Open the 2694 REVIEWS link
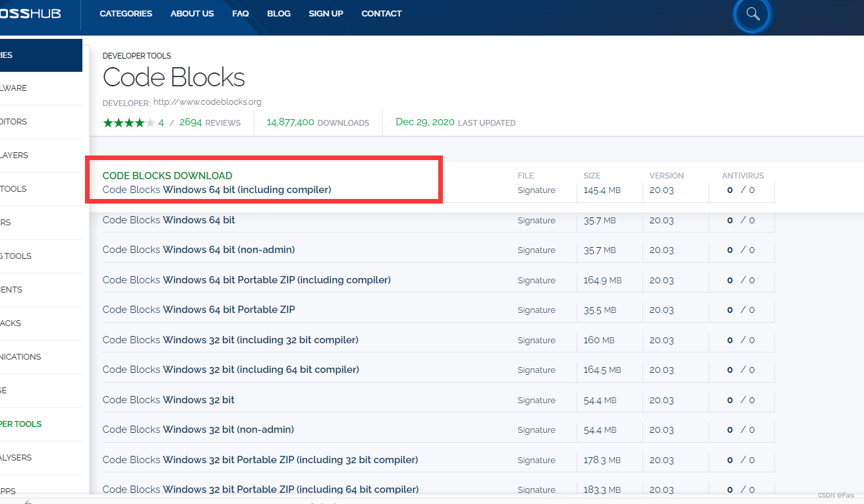This screenshot has width=864, height=504. [210, 123]
